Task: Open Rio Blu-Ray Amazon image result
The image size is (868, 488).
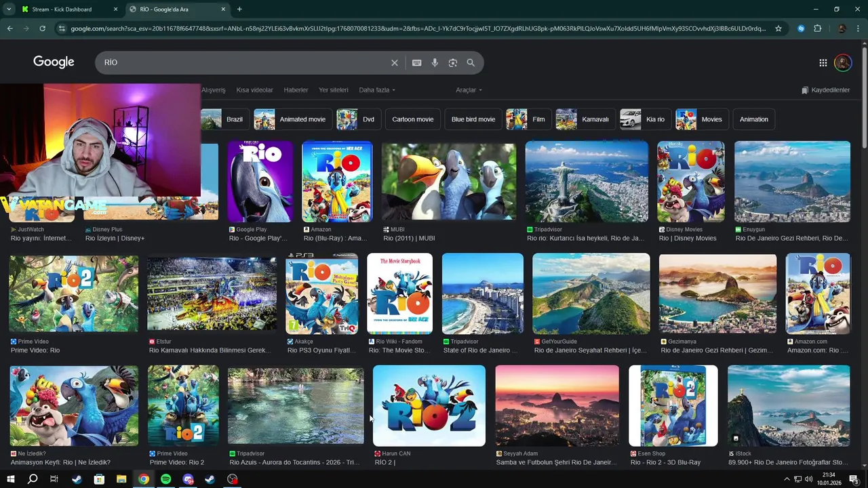Action: point(337,182)
